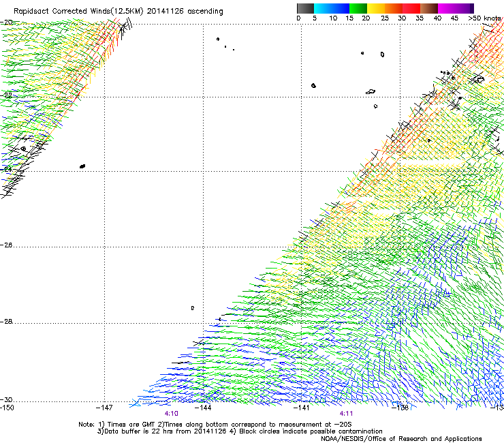Screen dimensions: 504x443
Task: Click the "NOAA/NESDIS/Office of Research and Applications" credit
Action: [401, 439]
